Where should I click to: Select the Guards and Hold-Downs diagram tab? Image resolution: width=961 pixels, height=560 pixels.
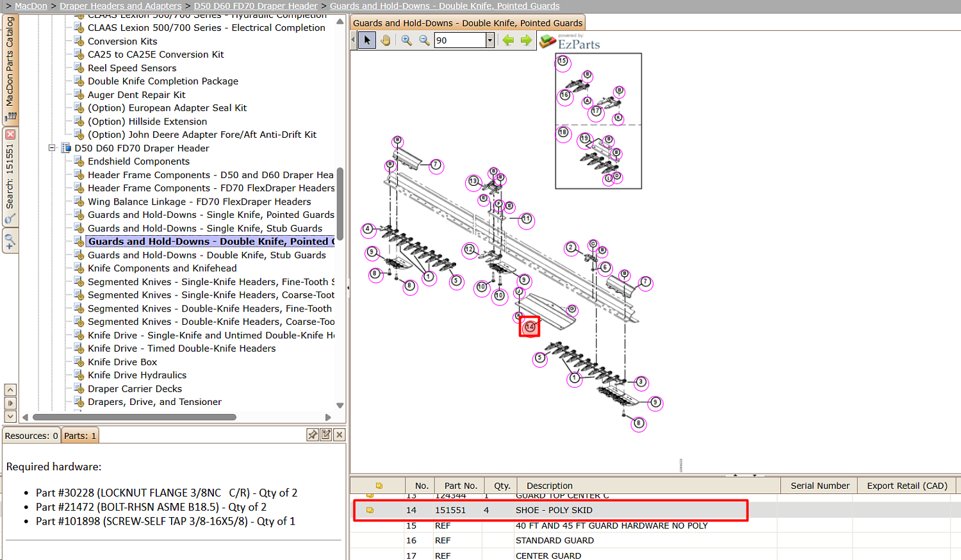tap(468, 23)
